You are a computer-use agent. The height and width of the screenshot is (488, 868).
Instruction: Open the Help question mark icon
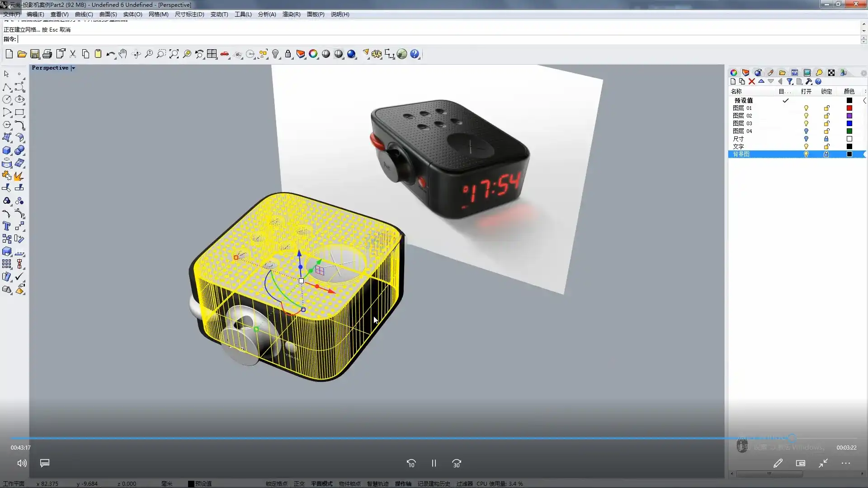(x=415, y=54)
